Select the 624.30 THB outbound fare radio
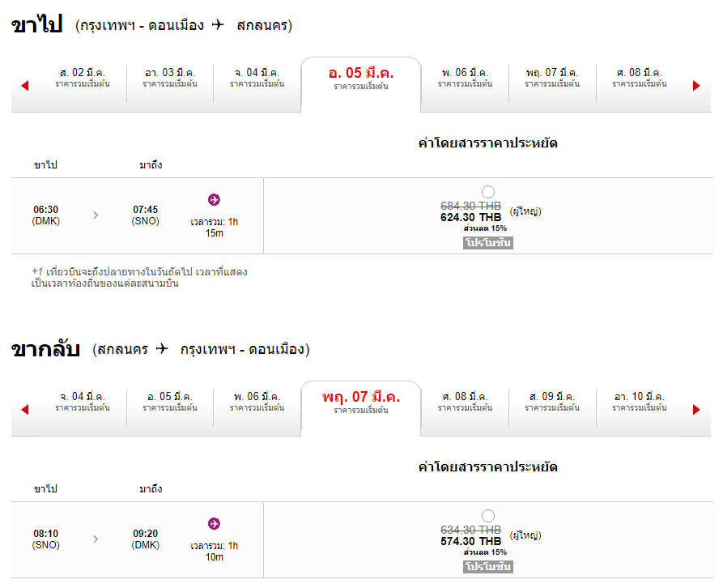The image size is (723, 588). [488, 191]
